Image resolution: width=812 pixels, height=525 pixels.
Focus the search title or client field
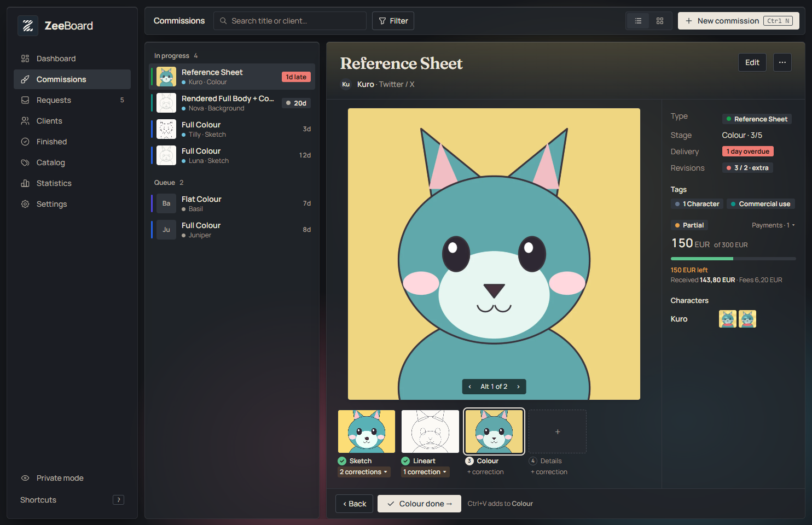290,21
